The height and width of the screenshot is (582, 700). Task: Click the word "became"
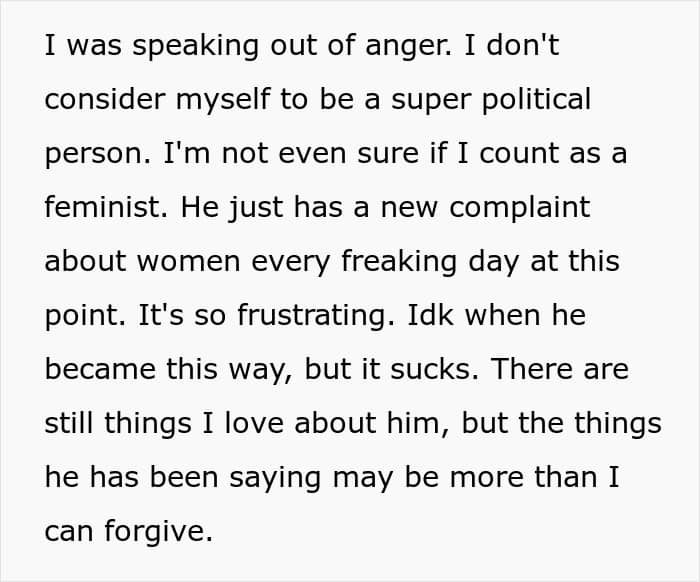(100, 369)
